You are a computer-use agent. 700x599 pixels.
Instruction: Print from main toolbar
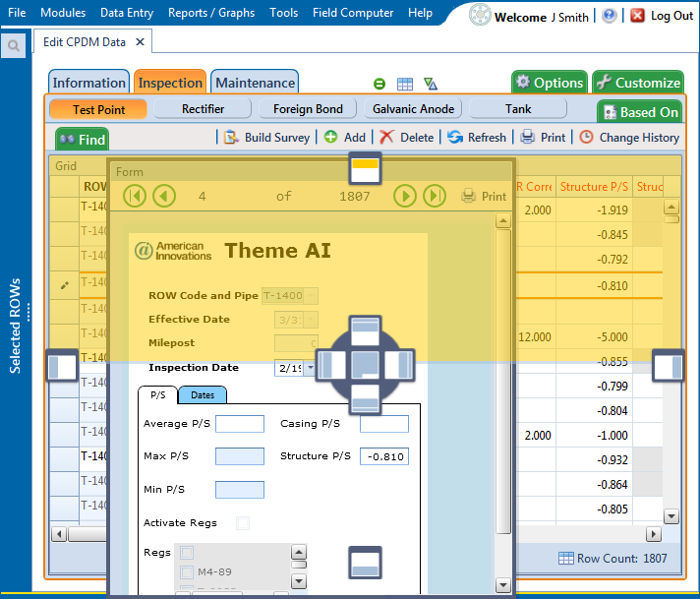point(543,137)
